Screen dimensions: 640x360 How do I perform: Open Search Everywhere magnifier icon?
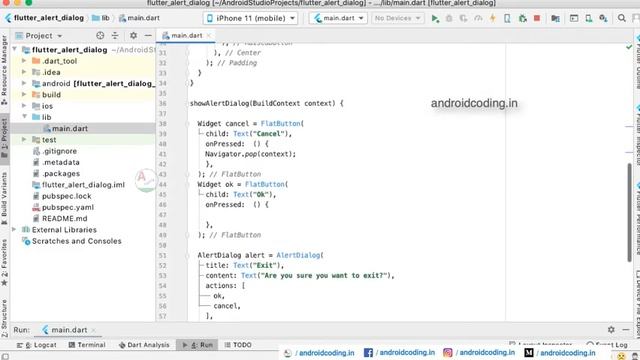point(622,18)
